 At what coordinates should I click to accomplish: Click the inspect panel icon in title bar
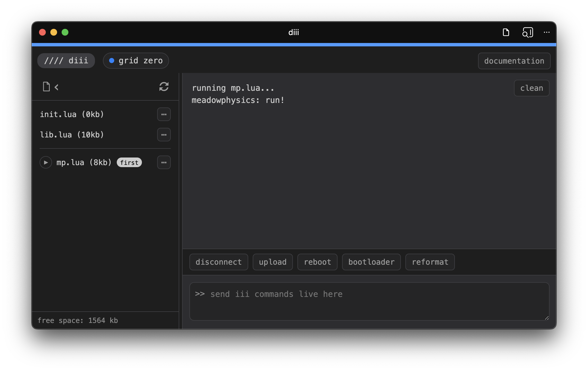528,32
